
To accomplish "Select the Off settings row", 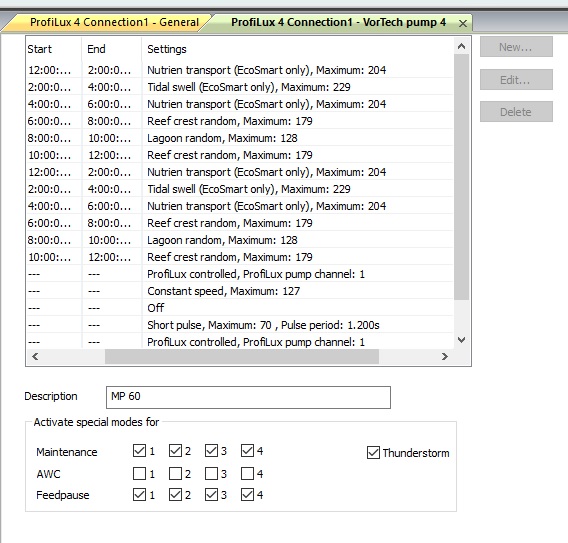I will [240, 308].
